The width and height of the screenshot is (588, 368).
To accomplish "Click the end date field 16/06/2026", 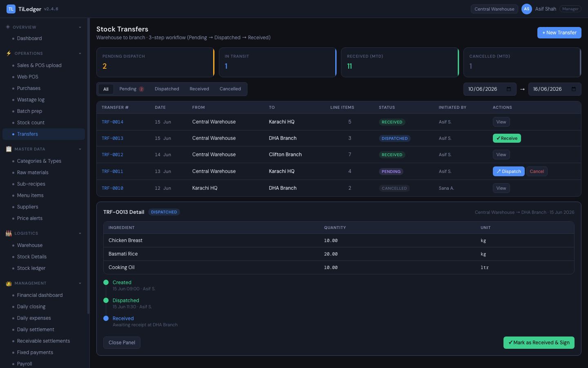I will 555,89.
